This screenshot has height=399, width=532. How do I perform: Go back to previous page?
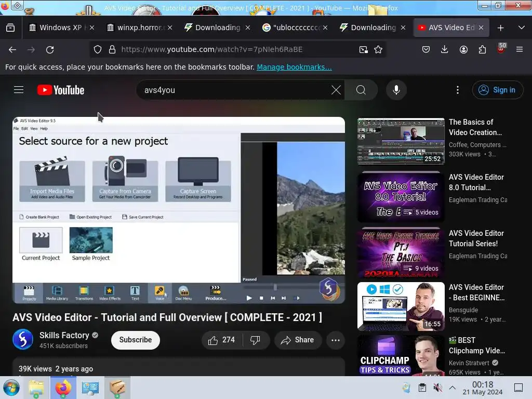(x=12, y=50)
